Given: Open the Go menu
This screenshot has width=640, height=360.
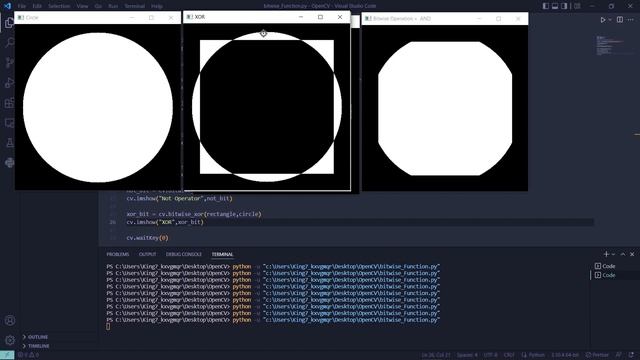Looking at the screenshot, I should [98, 6].
